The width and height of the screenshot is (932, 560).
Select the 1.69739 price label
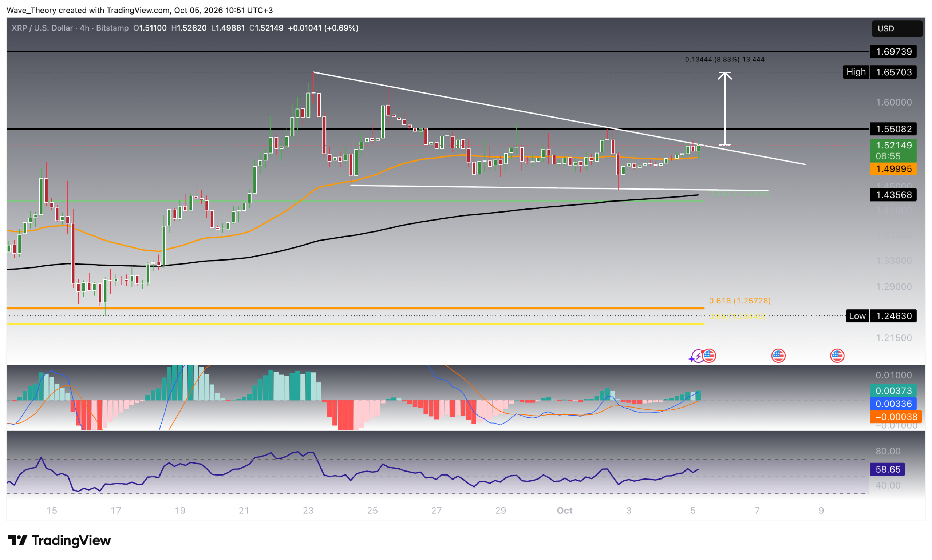[x=893, y=52]
